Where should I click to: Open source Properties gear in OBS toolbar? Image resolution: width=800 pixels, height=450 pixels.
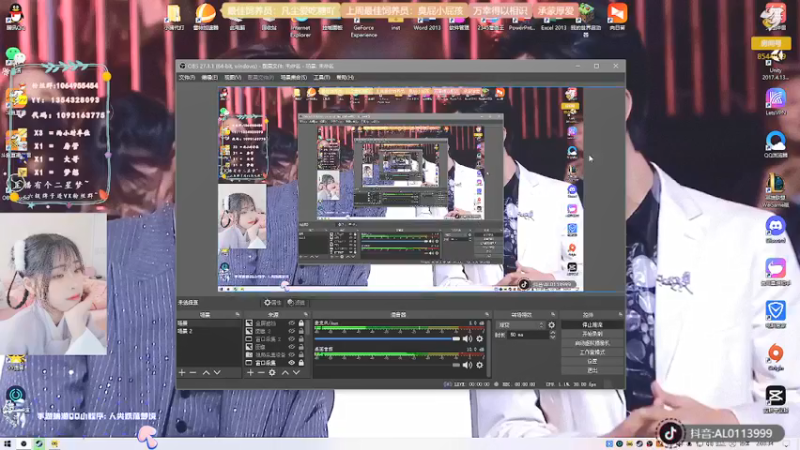tap(271, 303)
